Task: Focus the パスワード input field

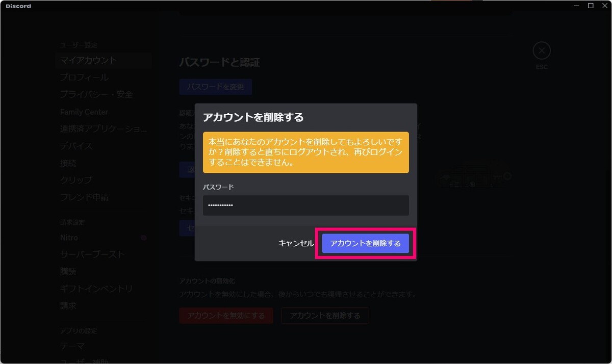Action: tap(306, 205)
